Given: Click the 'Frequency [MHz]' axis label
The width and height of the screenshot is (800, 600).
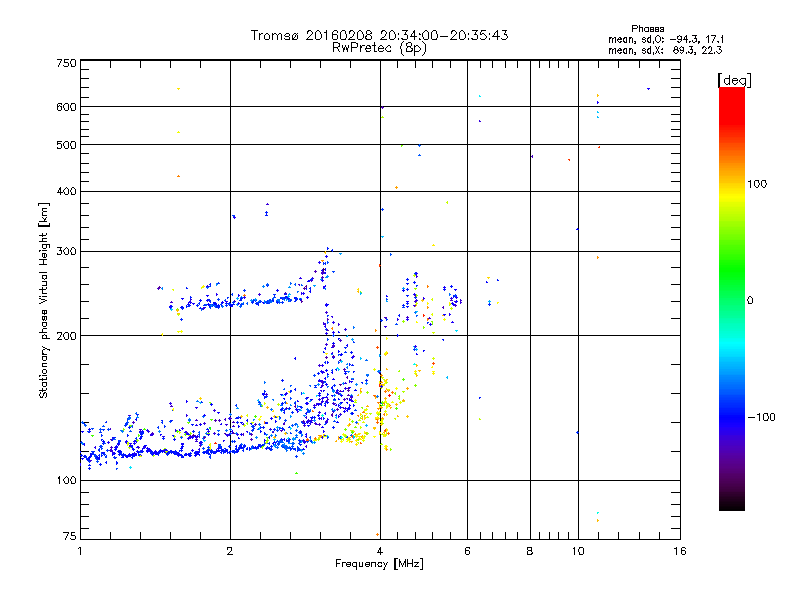Looking at the screenshot, I should [x=379, y=564].
